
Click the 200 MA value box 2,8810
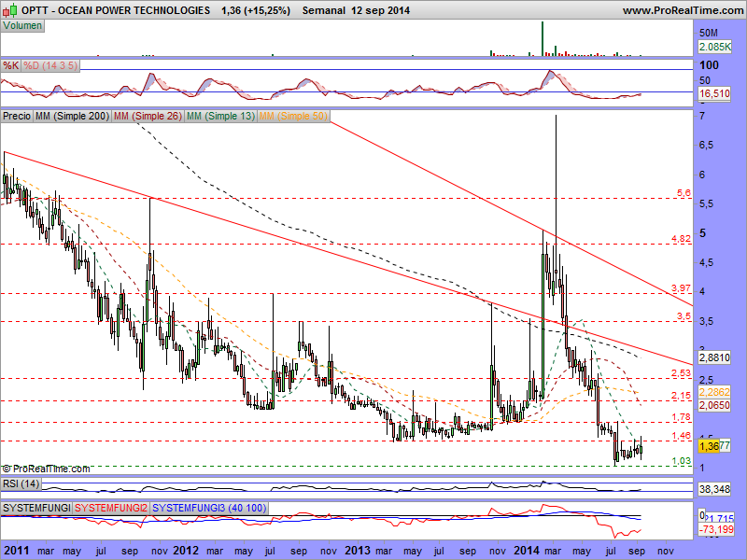point(714,357)
